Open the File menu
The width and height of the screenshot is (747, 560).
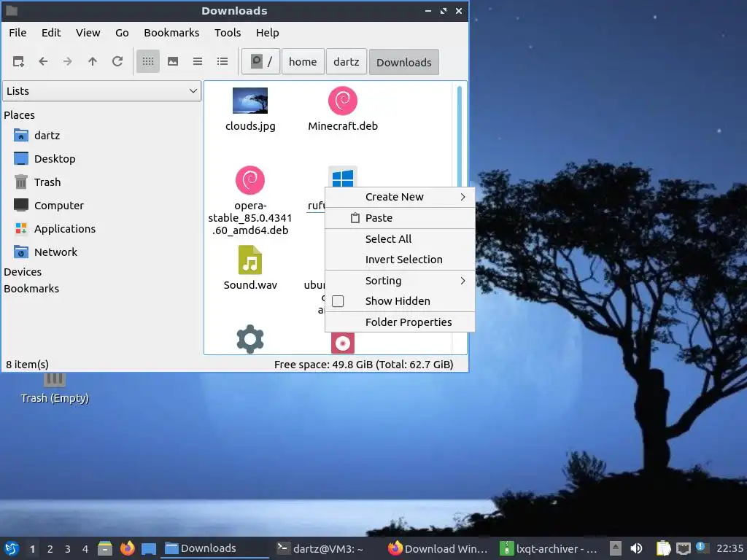point(18,33)
